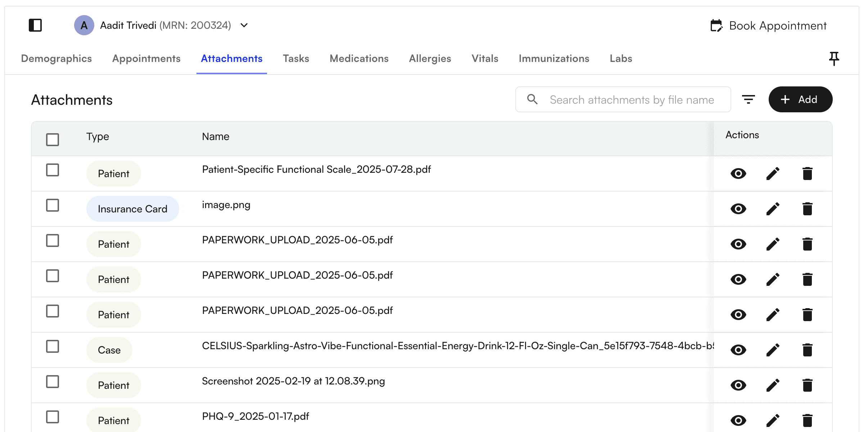Image resolution: width=868 pixels, height=432 pixels.
Task: Open the attachments filter icon
Action: (x=749, y=99)
